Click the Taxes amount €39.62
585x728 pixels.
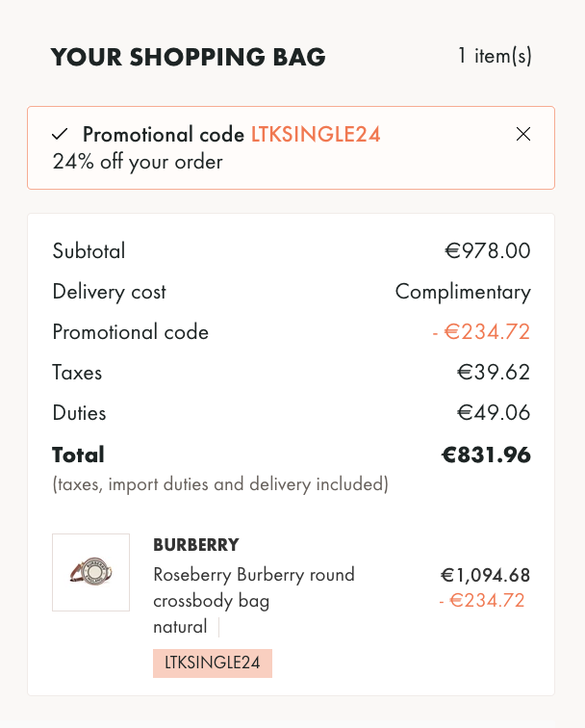pos(494,373)
